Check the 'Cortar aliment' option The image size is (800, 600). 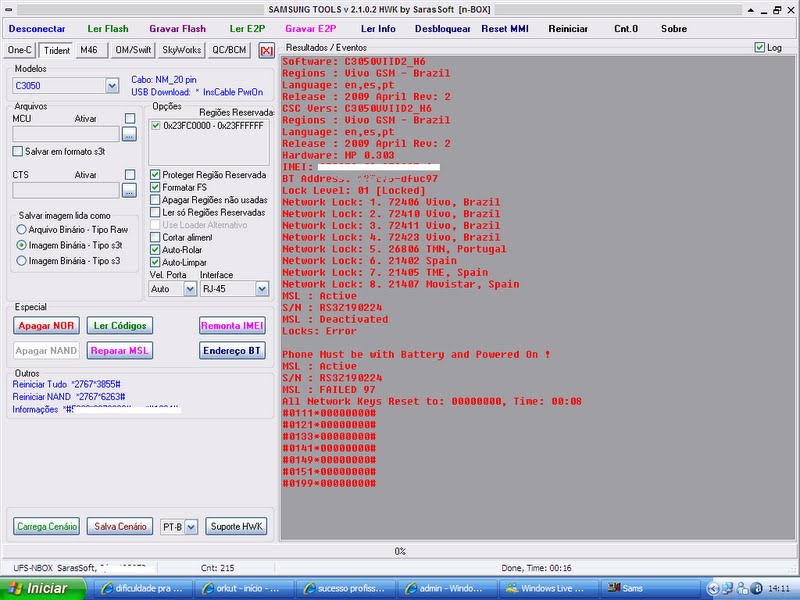155,237
